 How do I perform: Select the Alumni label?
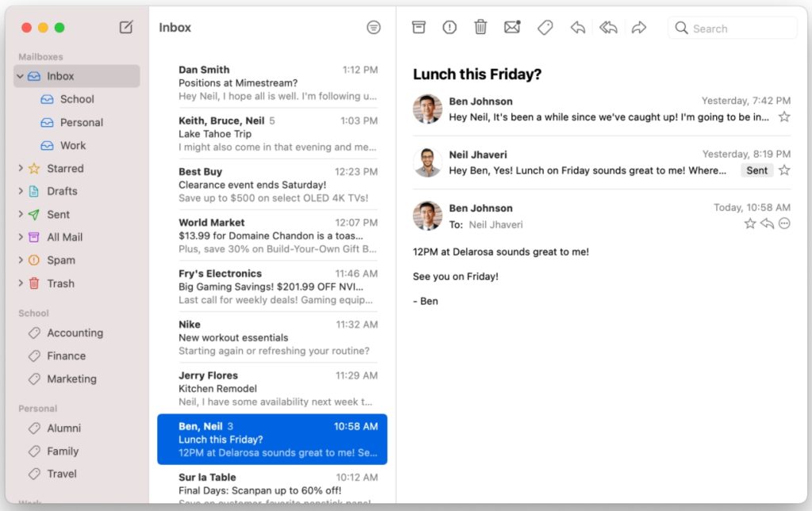coord(63,429)
